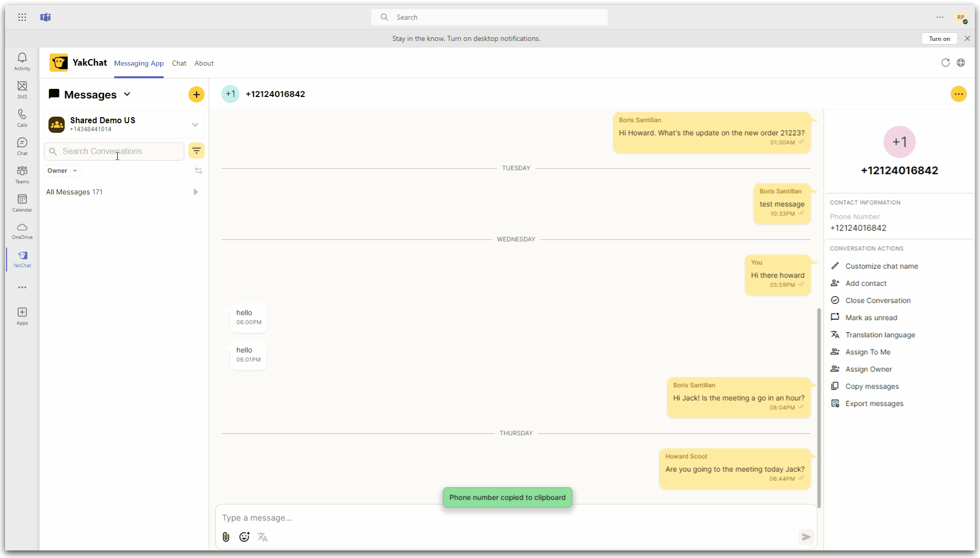Click the order 21223 message
Viewport: 980px width, 558px height.
[712, 132]
